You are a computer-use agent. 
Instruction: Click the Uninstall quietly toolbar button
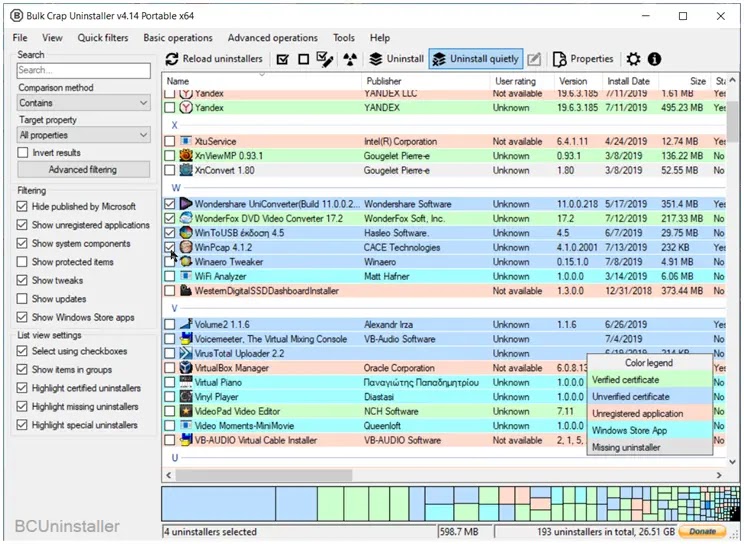tap(476, 59)
